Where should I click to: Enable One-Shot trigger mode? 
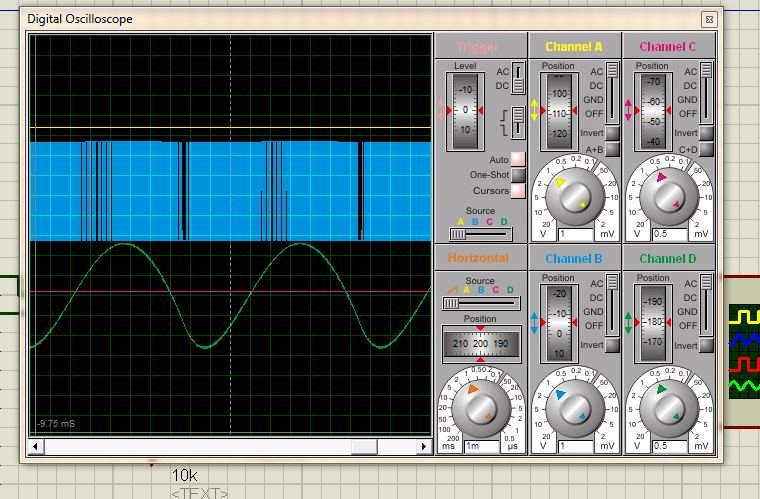tap(518, 175)
